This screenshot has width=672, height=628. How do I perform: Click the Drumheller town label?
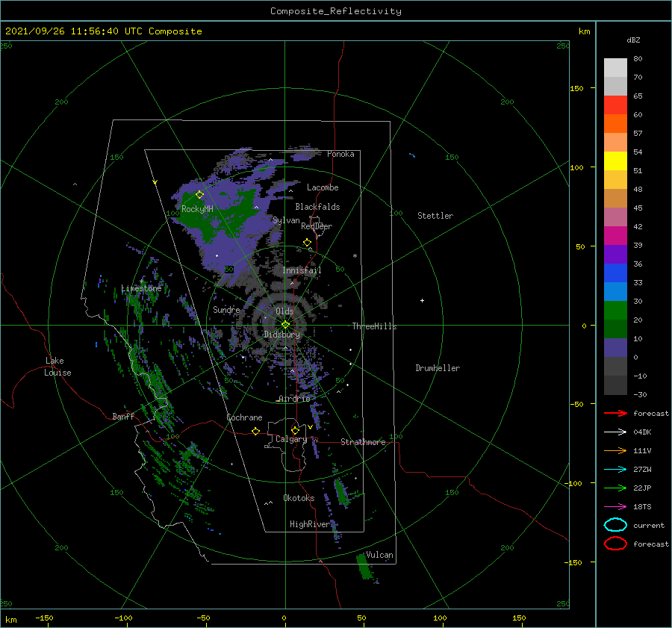[x=438, y=368]
